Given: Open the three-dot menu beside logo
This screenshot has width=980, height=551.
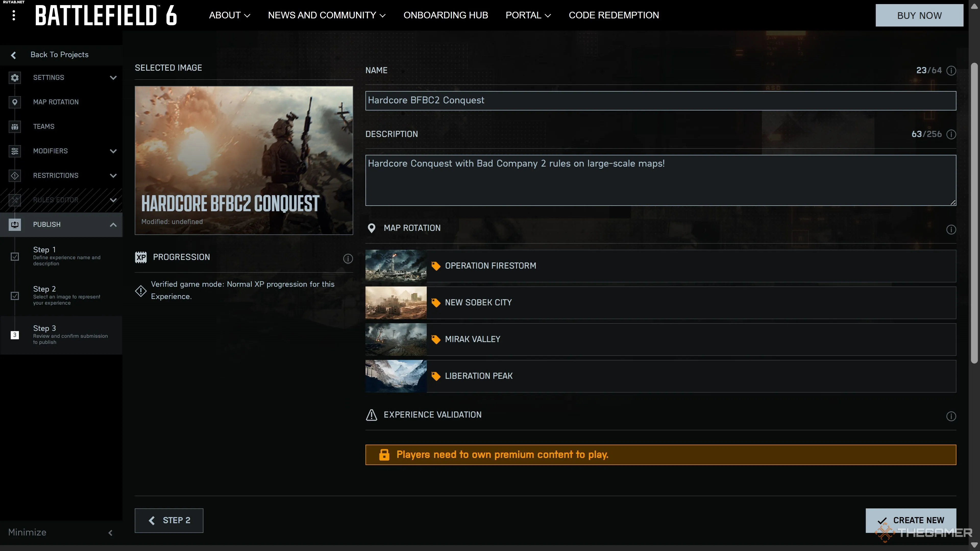Looking at the screenshot, I should pos(14,15).
